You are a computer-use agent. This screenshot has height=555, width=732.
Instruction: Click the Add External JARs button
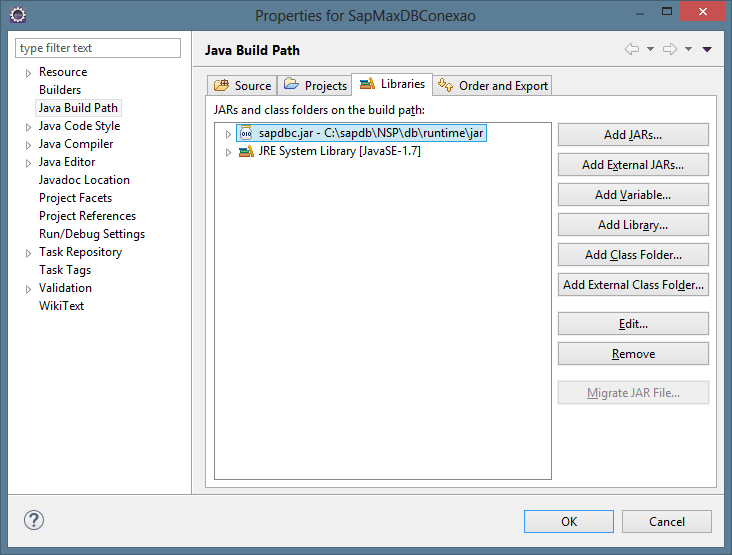pos(633,165)
